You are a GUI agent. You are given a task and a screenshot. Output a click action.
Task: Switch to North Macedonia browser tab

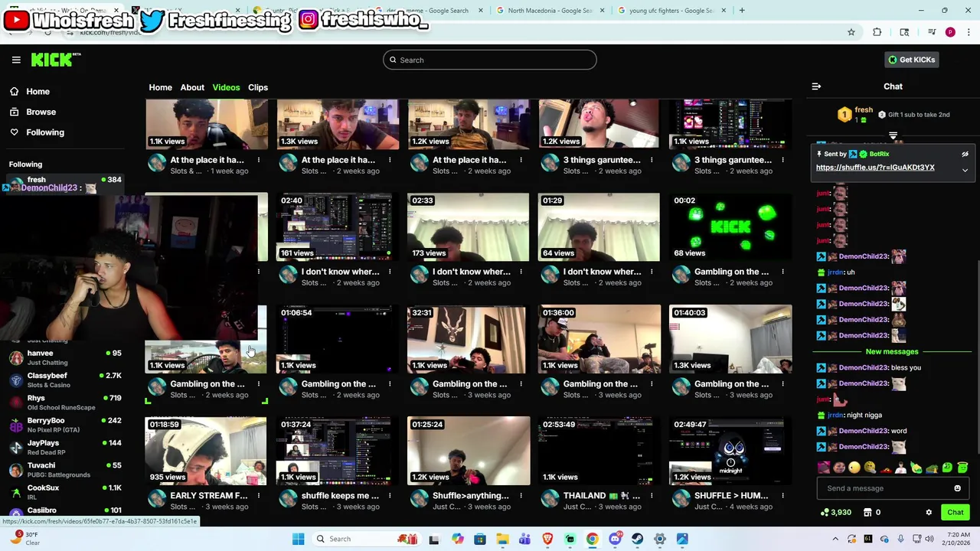click(x=550, y=11)
